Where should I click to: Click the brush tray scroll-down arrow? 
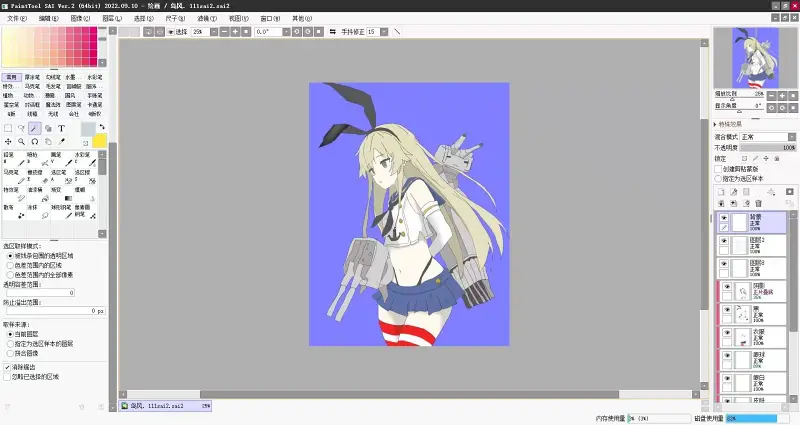pyautogui.click(x=103, y=234)
